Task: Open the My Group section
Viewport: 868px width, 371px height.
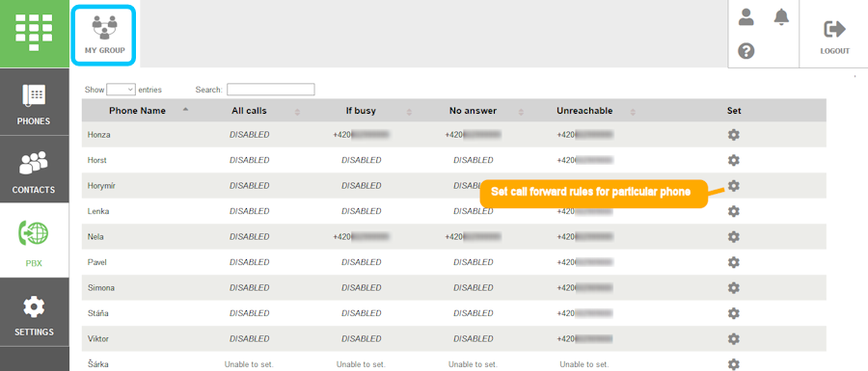Action: pos(104,35)
